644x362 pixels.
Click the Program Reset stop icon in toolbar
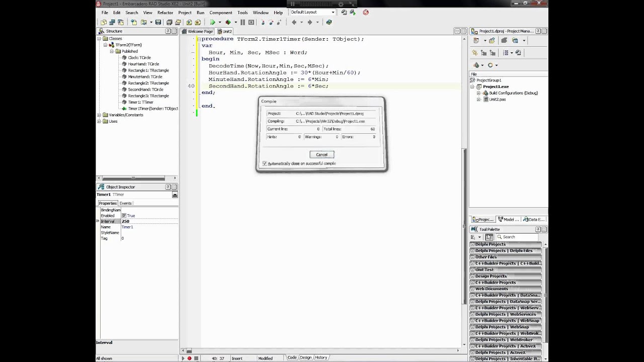click(252, 22)
